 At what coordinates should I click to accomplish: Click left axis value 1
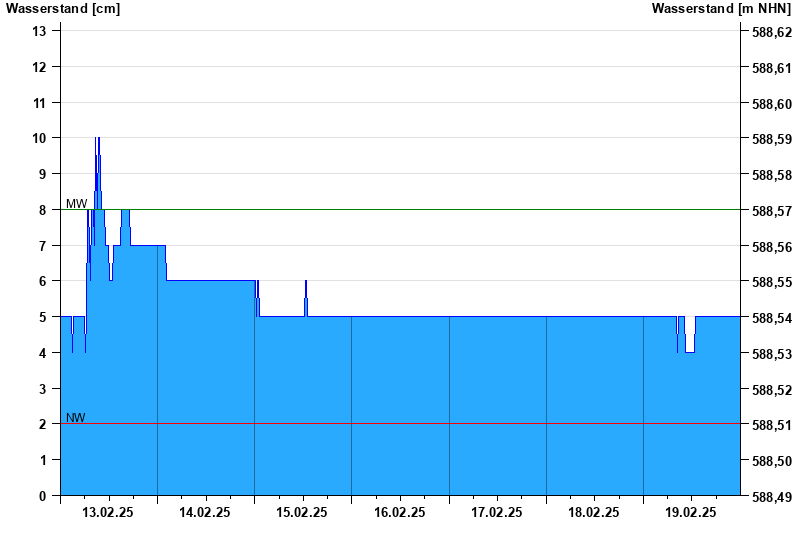42,460
